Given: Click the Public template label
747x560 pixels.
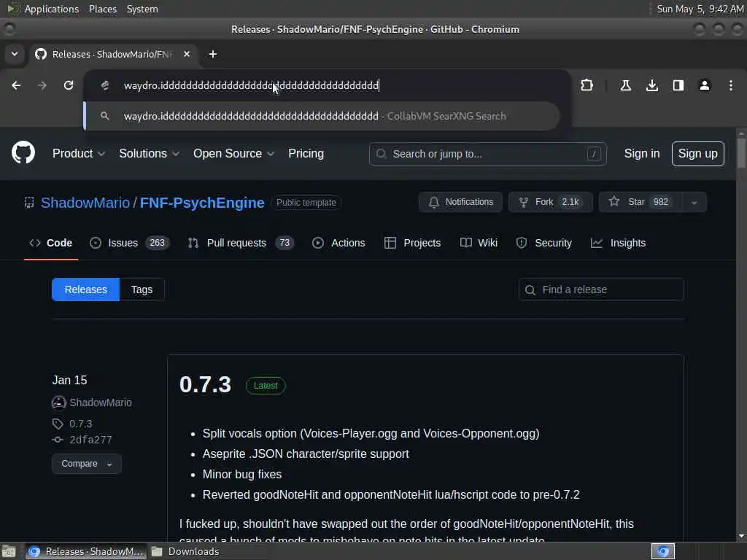Looking at the screenshot, I should point(306,203).
